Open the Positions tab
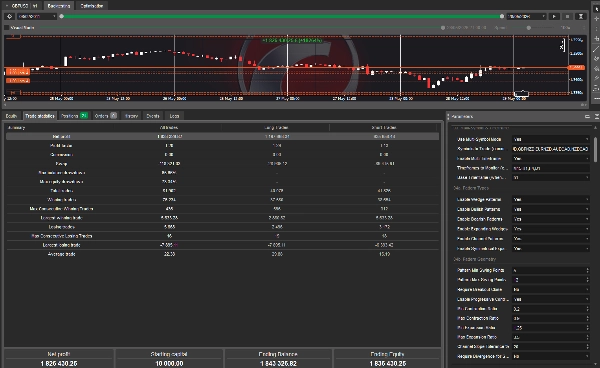 tap(74, 116)
